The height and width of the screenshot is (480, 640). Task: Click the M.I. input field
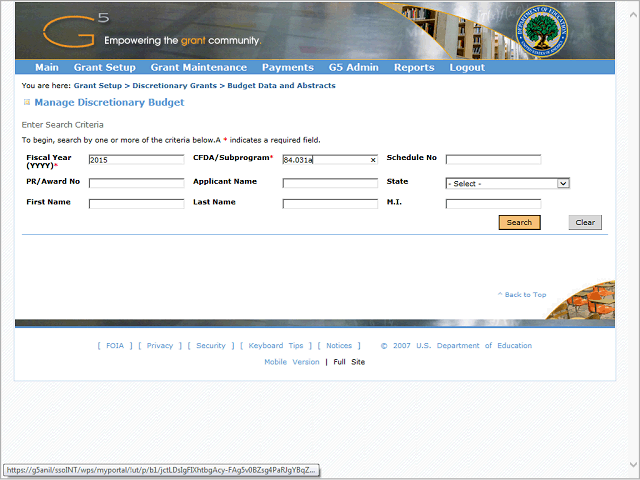pos(493,204)
